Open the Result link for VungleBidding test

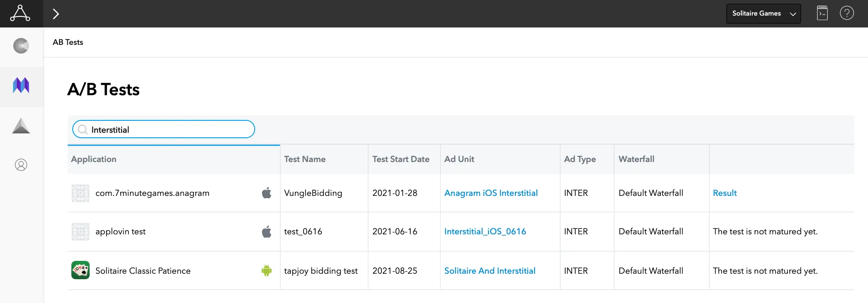click(725, 193)
